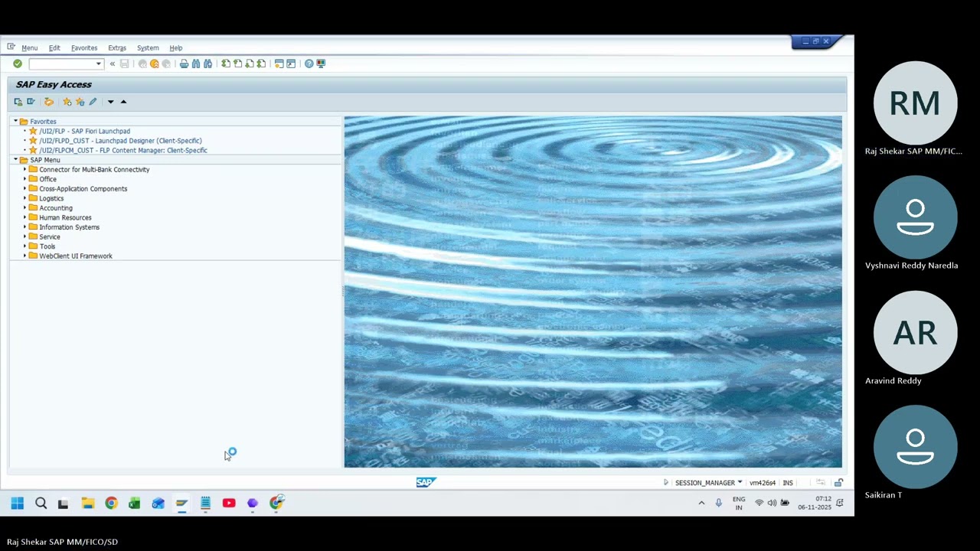The height and width of the screenshot is (551, 980).
Task: Select /UI2/FLPCM_CUST FLP Content Manager favorite
Action: click(123, 151)
